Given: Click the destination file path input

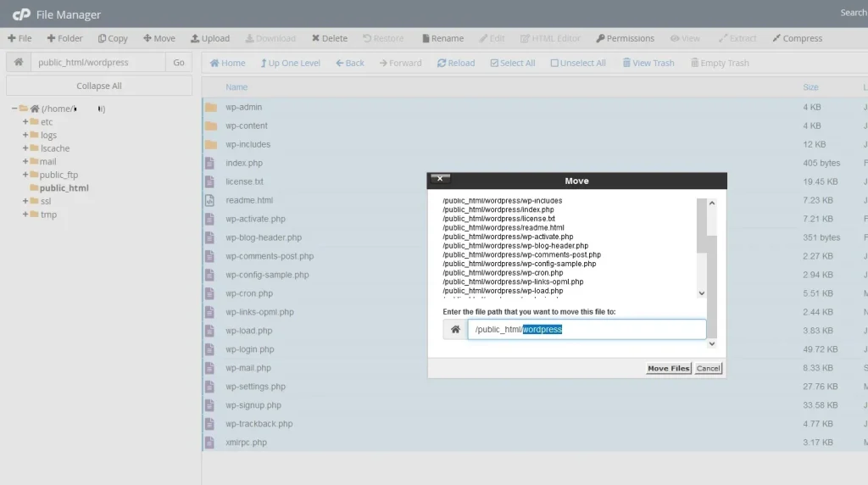Looking at the screenshot, I should pos(587,329).
